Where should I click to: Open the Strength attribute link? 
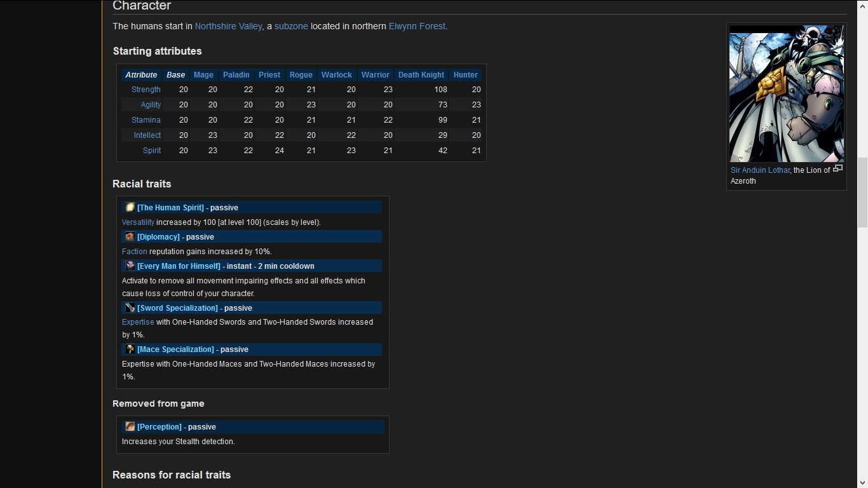pos(146,90)
